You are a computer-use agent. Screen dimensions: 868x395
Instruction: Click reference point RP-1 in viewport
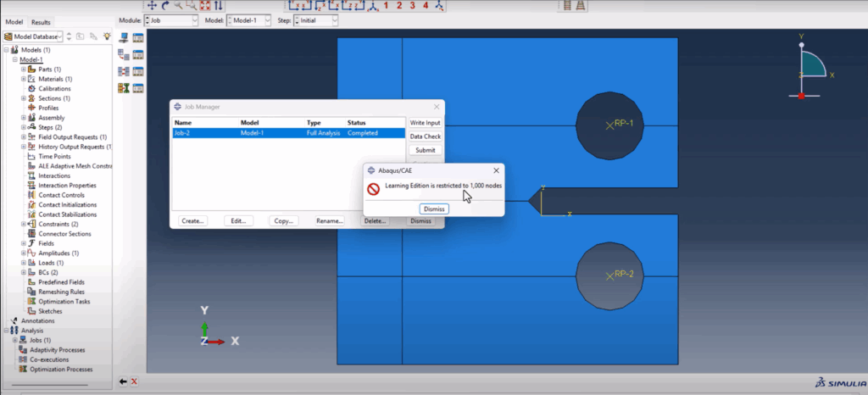point(609,125)
